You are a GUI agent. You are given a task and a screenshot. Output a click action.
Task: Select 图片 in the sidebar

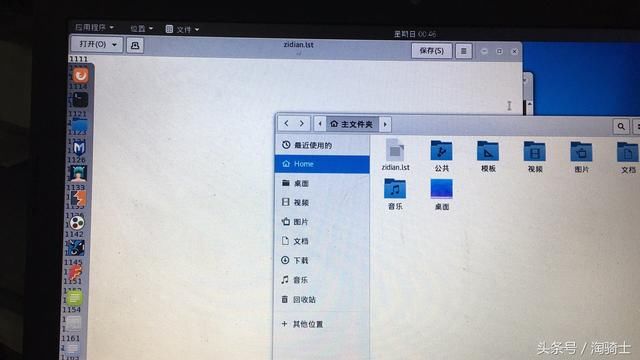(322, 222)
